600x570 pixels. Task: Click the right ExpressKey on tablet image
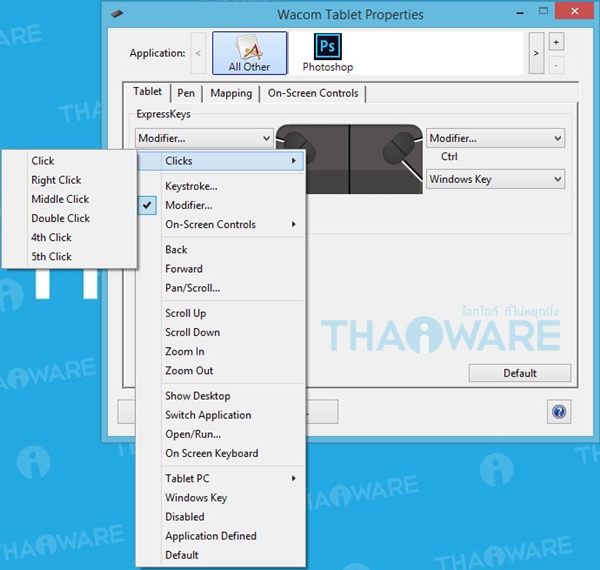(x=399, y=147)
